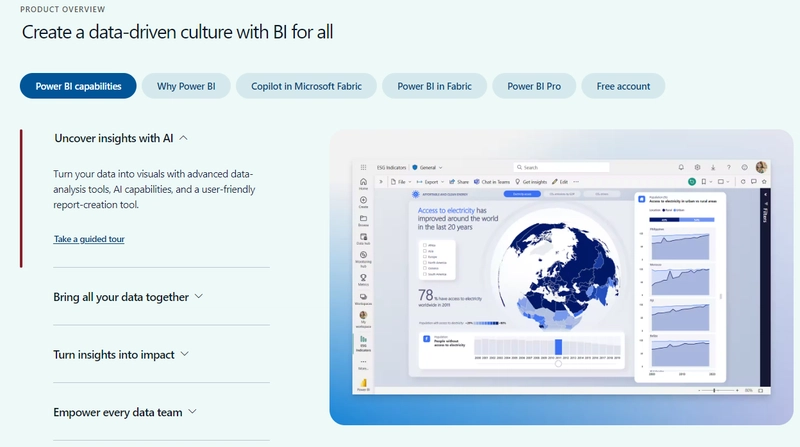Click the notifications bell icon
The height and width of the screenshot is (447, 800).
tap(682, 167)
